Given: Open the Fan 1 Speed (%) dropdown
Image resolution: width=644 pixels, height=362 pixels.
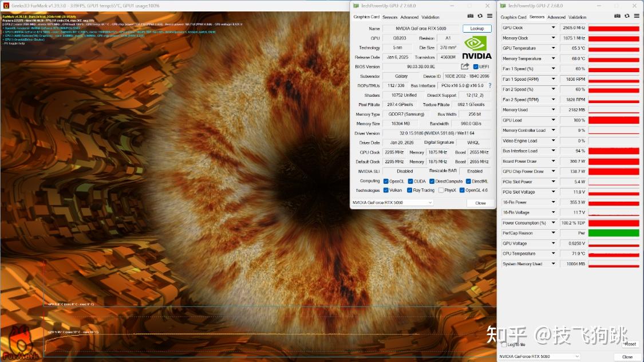Looking at the screenshot, I should click(553, 69).
